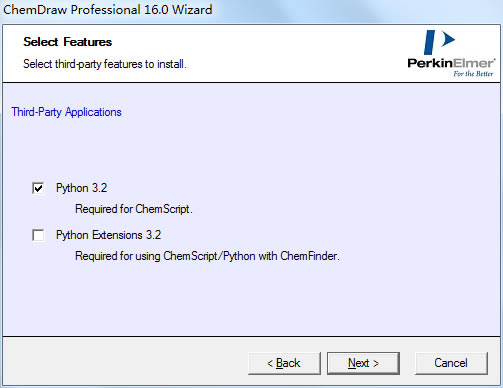Click 'Select third-party features to install' subtitle
Viewport: 503px width, 388px height.
coord(105,64)
